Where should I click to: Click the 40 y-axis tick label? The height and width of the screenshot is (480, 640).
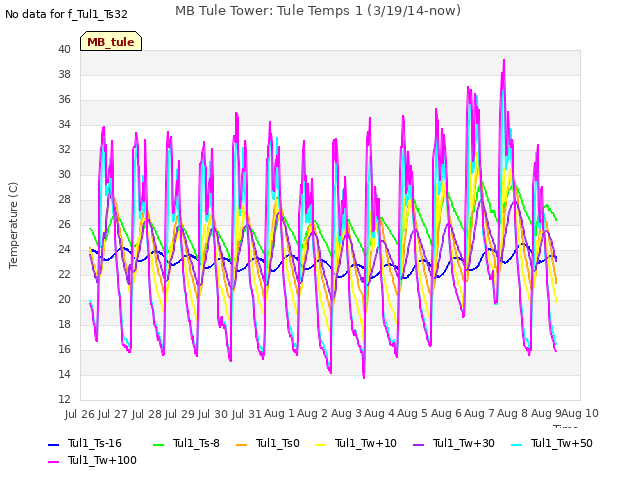click(64, 49)
